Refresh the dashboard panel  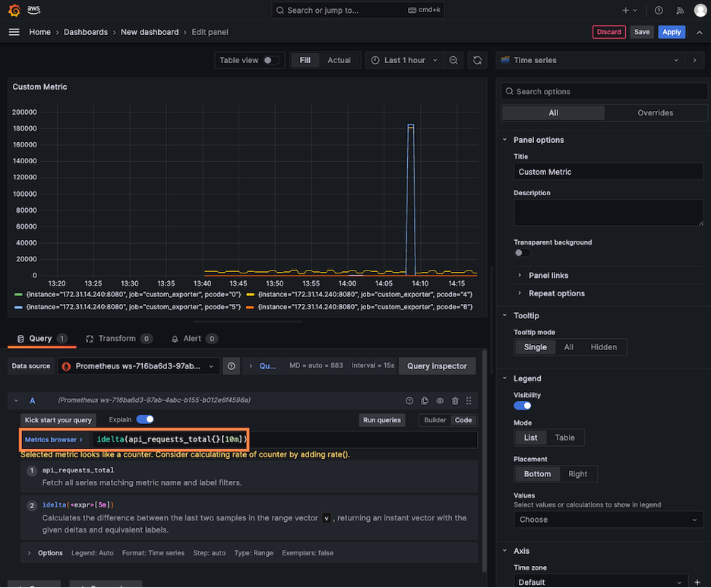477,60
